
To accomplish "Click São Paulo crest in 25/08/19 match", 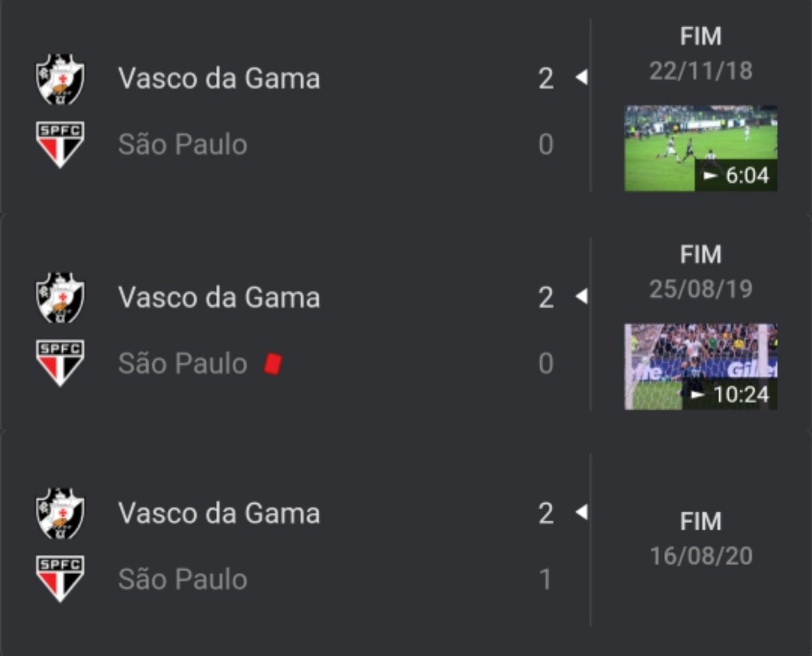I will 60,363.
